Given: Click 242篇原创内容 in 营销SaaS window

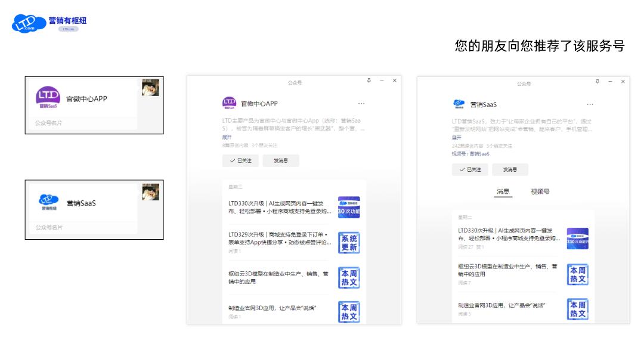Looking at the screenshot, I should click(x=466, y=146).
